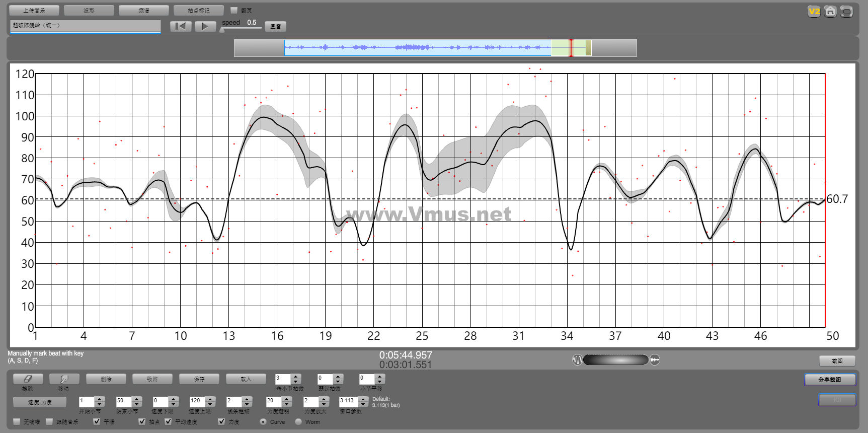This screenshot has height=433, width=868.
Task: Click the 截图 screenshot button
Action: point(837,360)
